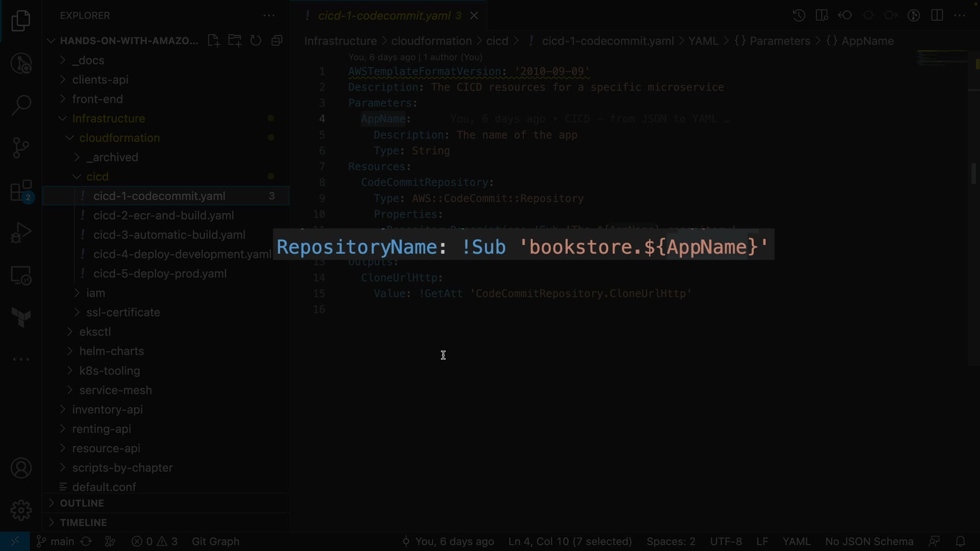Open the Run and Debug view
Image resolution: width=980 pixels, height=551 pixels.
pos(21,233)
